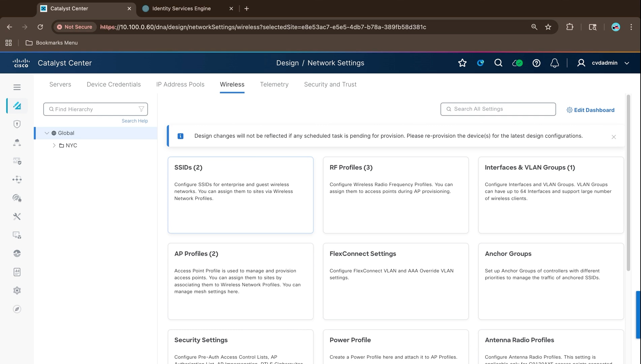The image size is (641, 364).
Task: Switch to the Device Credentials tab
Action: [114, 85]
